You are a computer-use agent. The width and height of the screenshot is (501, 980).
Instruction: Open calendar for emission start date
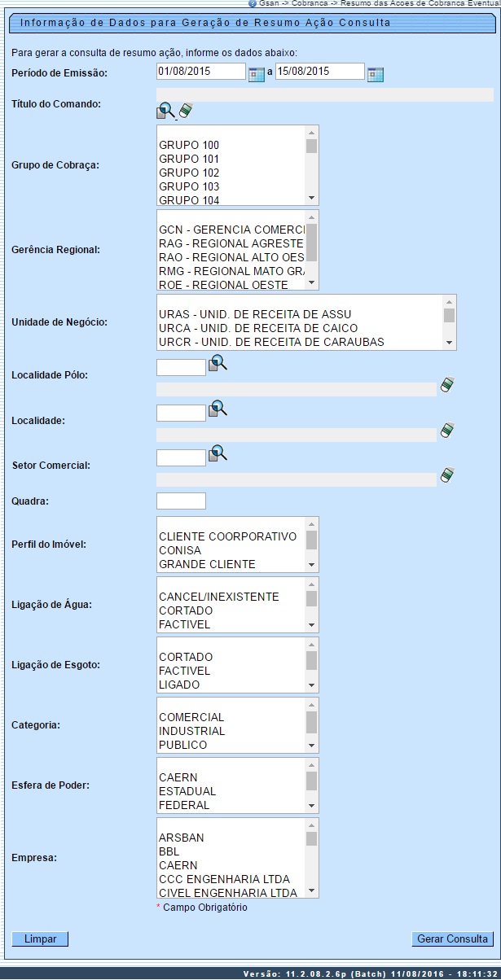tap(256, 74)
